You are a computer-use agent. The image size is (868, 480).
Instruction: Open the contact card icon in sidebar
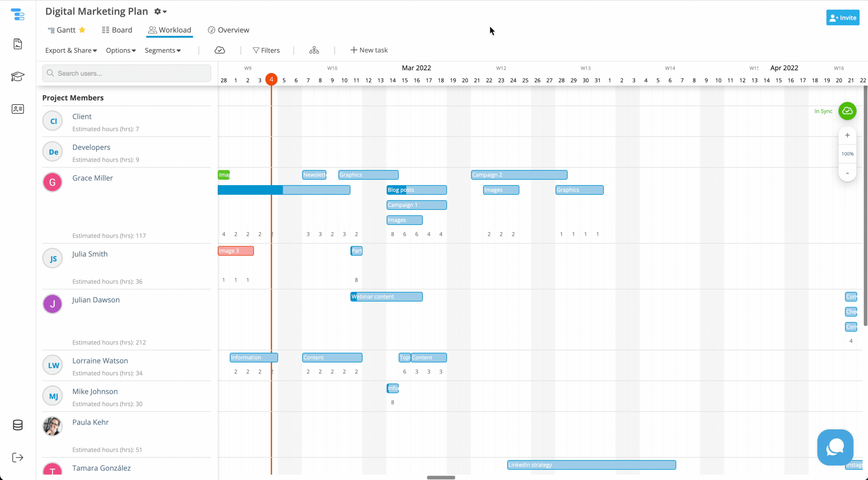(18, 109)
